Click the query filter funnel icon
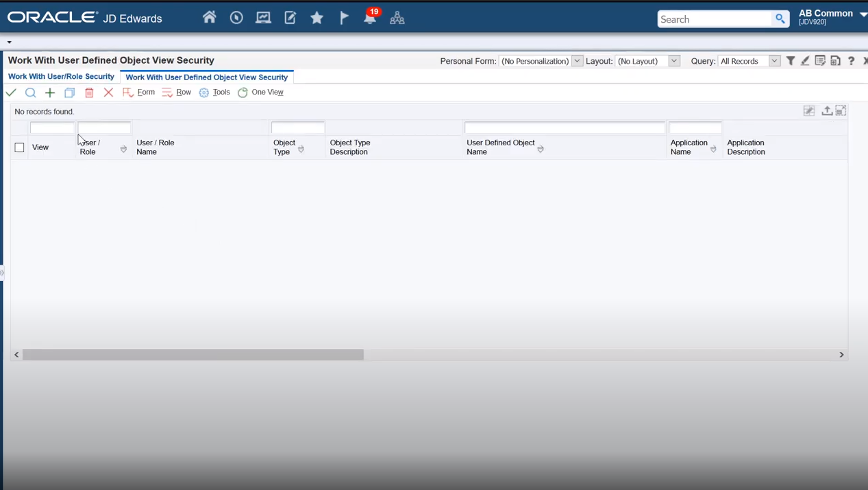The image size is (868, 490). 791,61
